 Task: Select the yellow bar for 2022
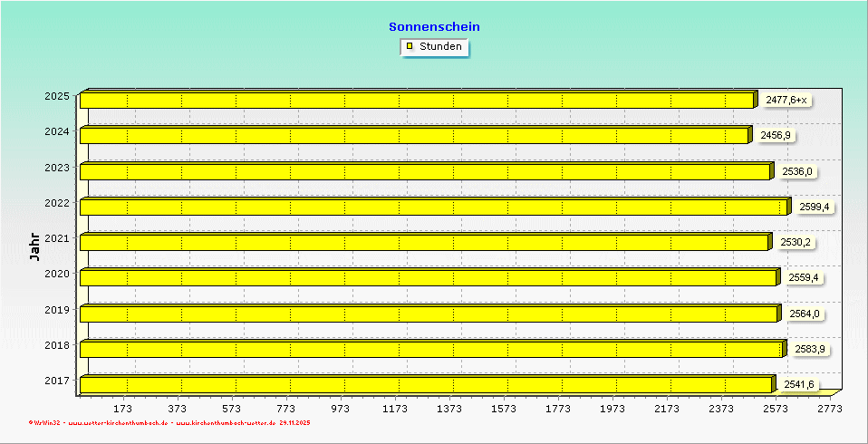point(433,208)
